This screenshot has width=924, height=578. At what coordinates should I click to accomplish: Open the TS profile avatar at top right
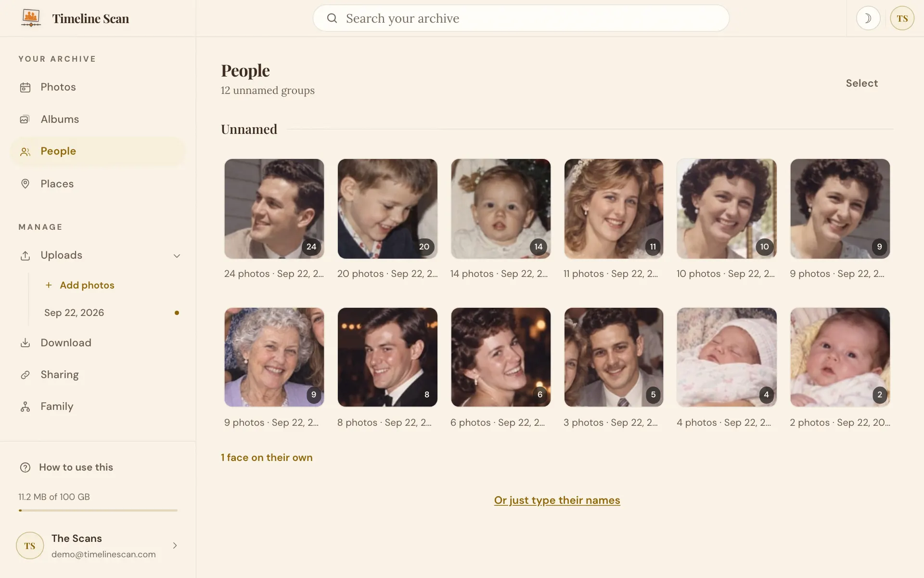902,18
